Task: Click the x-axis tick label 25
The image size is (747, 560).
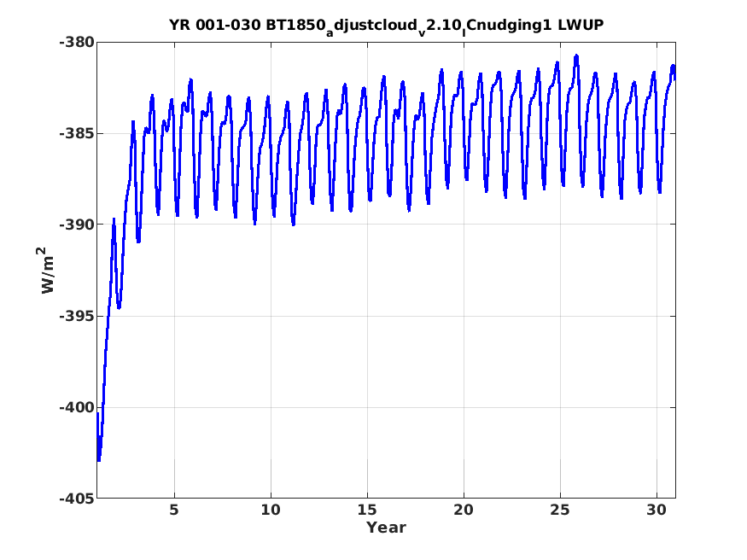Action: [560, 510]
